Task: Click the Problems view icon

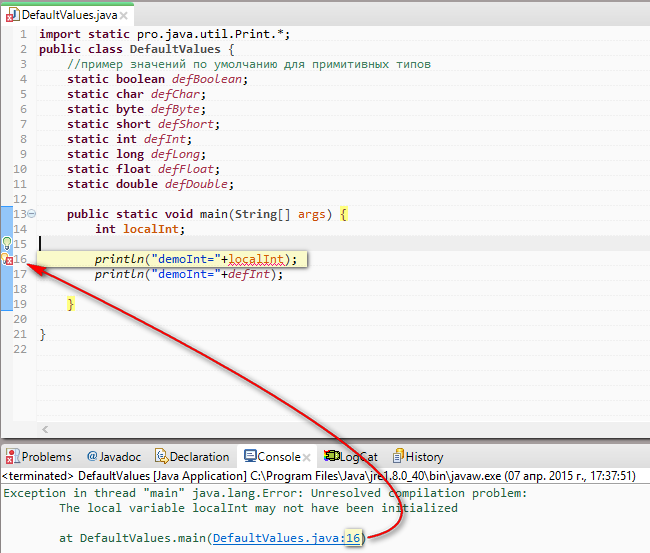Action: (12, 457)
